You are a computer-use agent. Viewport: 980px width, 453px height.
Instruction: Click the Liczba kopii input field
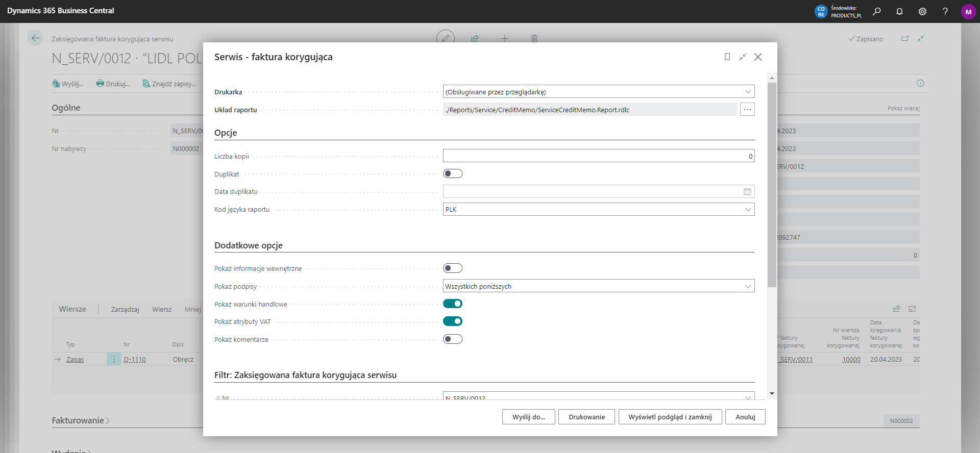[599, 156]
